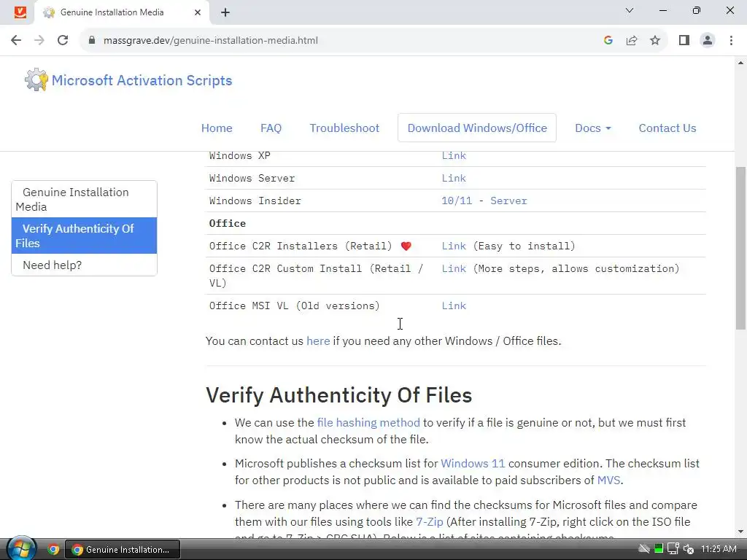Open Chrome's three-dot menu
This screenshot has width=747, height=560.
pos(731,41)
